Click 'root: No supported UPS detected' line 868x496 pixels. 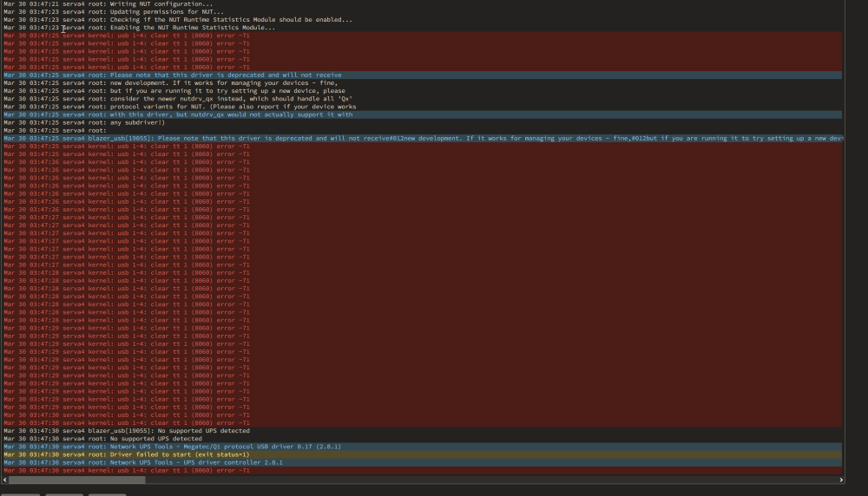pos(422,439)
